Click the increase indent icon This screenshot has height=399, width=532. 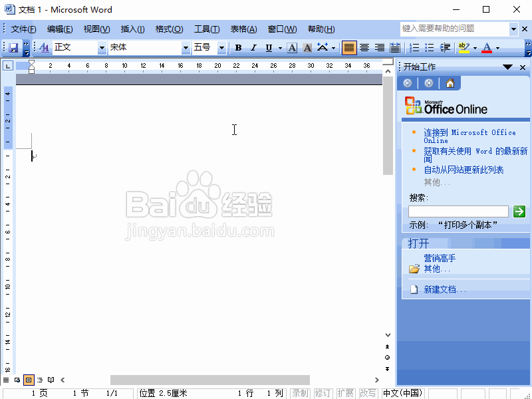point(445,48)
